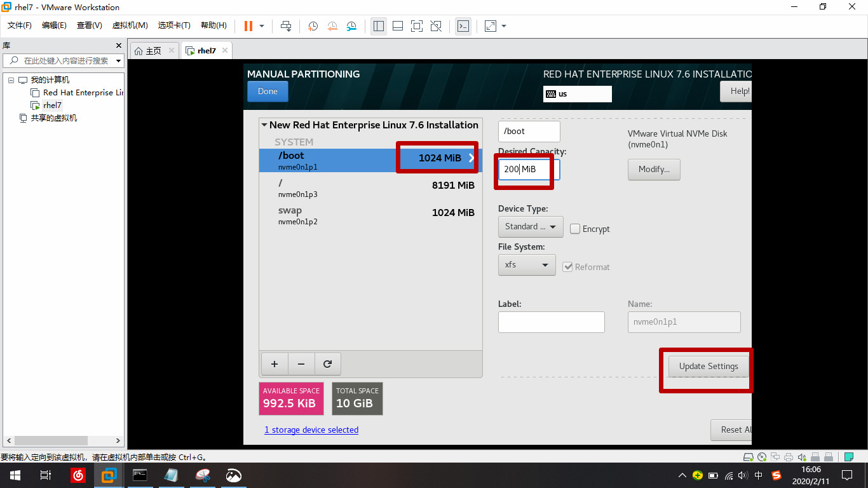Collapse the 我的计算机 tree node
This screenshot has width=868, height=488.
tap(11, 80)
